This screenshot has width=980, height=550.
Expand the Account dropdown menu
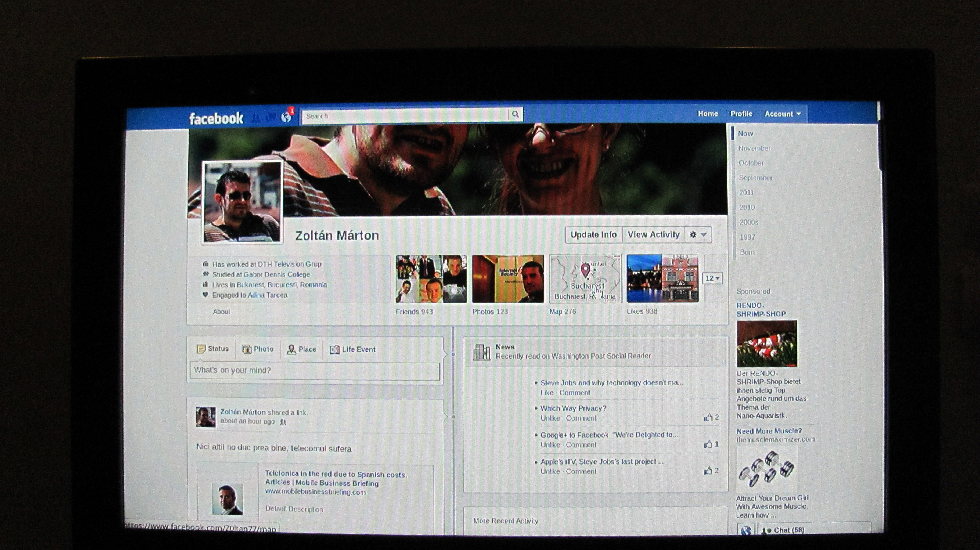(x=783, y=114)
